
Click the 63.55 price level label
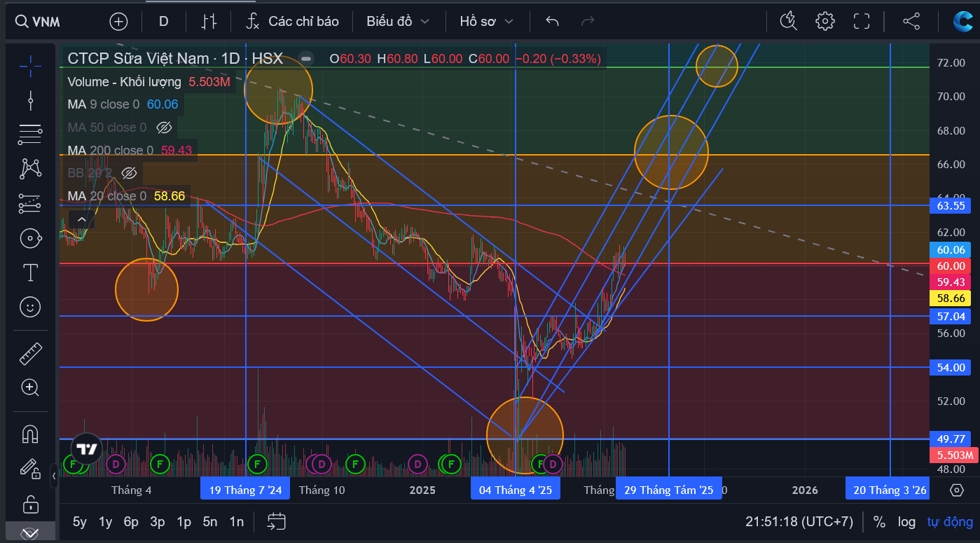pos(951,206)
